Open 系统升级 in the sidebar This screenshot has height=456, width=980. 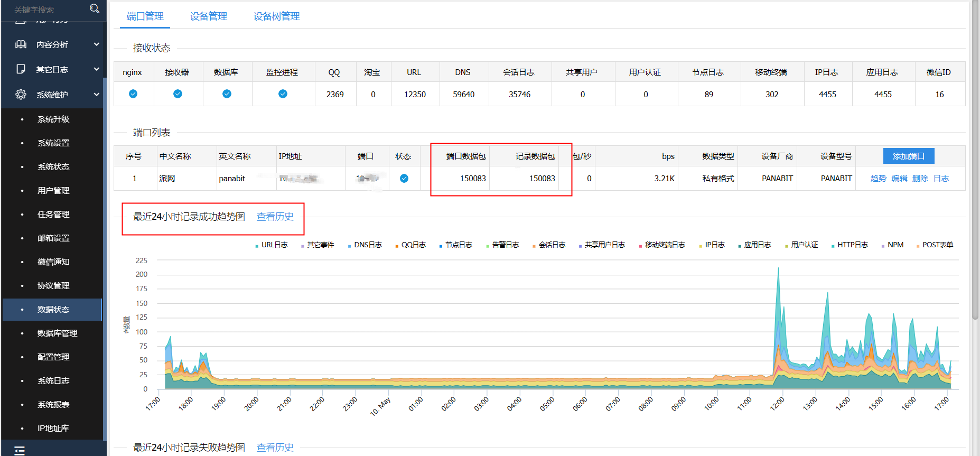pos(53,119)
